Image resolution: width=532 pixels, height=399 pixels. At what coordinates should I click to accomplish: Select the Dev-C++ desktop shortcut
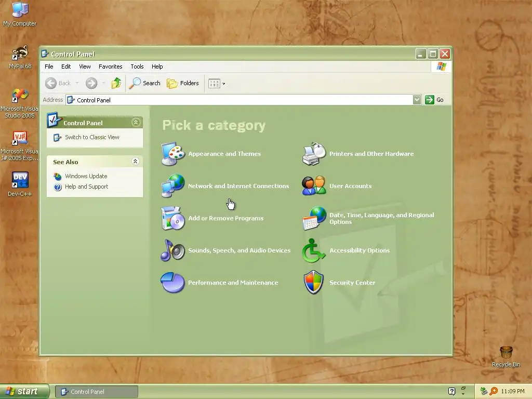point(20,184)
